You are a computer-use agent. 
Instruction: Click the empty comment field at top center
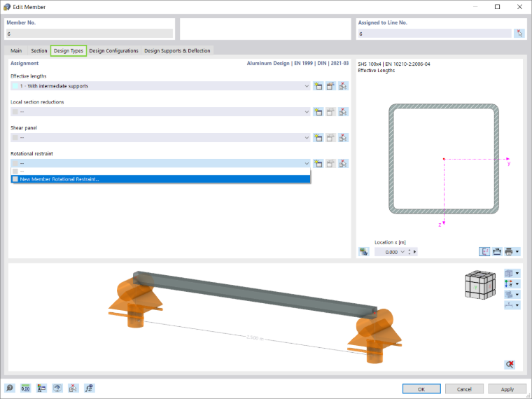tap(265, 29)
